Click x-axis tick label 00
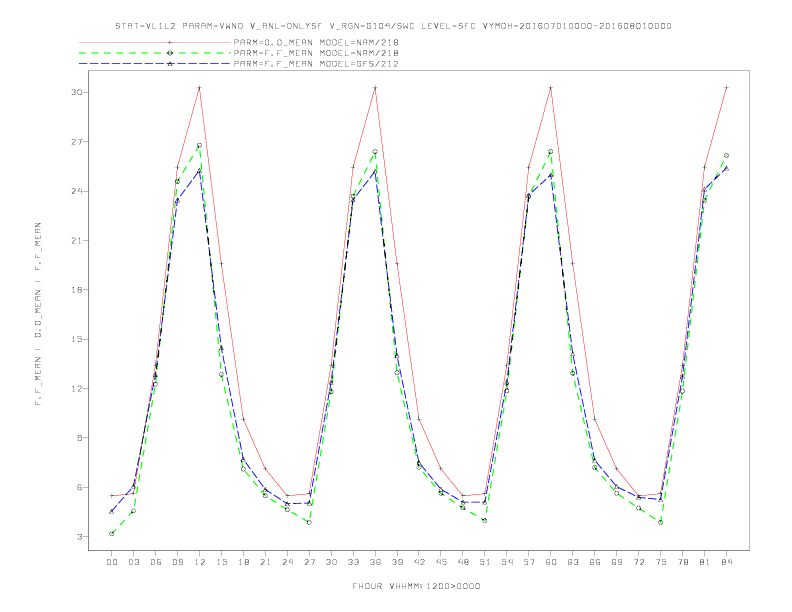 click(112, 562)
